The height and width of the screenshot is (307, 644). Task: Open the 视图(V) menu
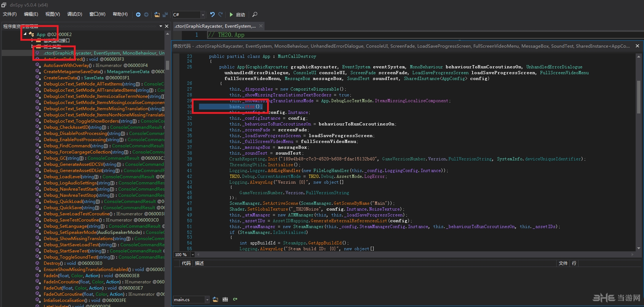[x=53, y=14]
